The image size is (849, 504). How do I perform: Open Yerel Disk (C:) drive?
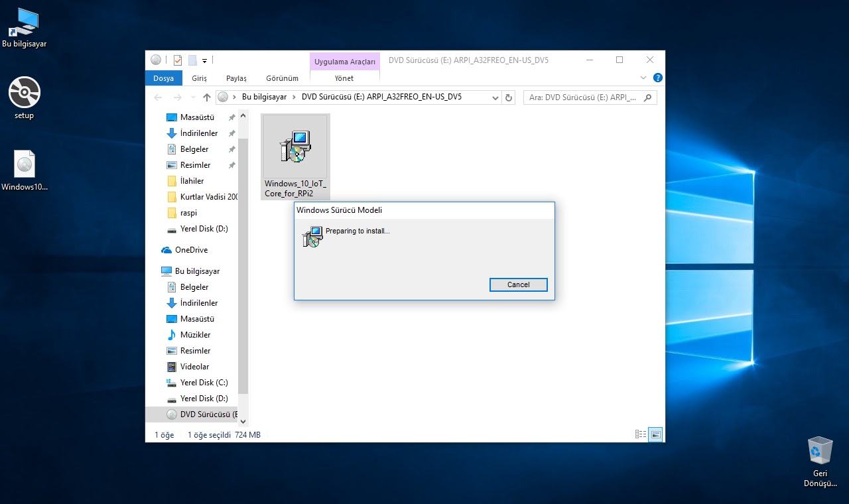(x=198, y=383)
